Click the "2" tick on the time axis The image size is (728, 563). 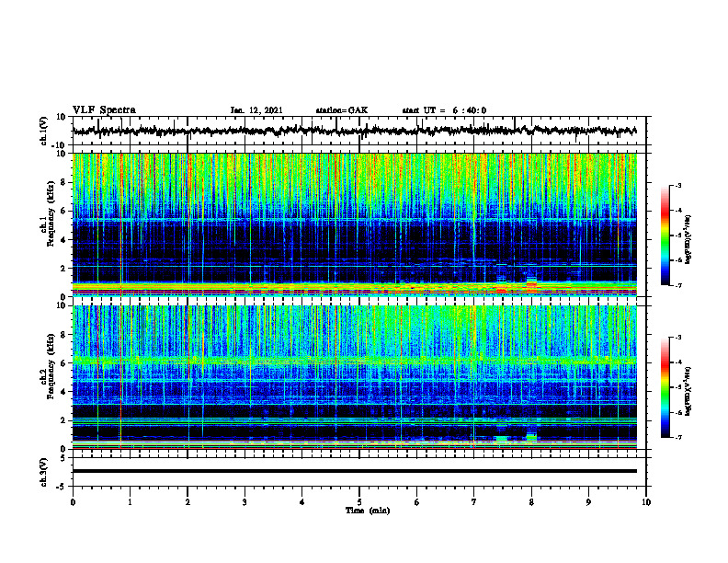[x=188, y=502]
